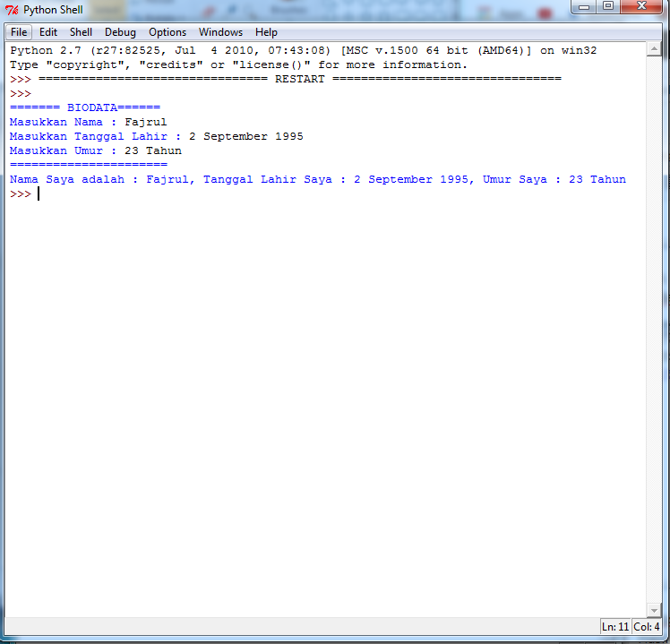Viewport: 670px width, 644px height.
Task: Click the 'BIODATA' header line
Action: 85,107
